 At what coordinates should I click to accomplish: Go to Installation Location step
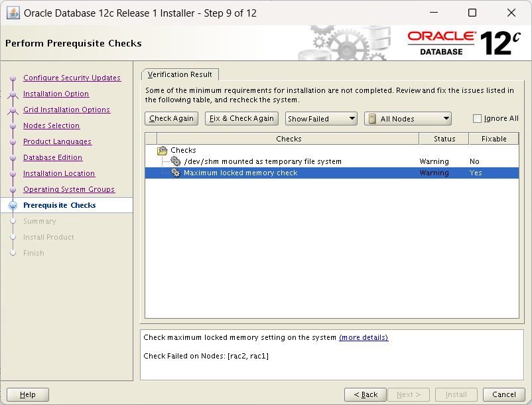59,173
